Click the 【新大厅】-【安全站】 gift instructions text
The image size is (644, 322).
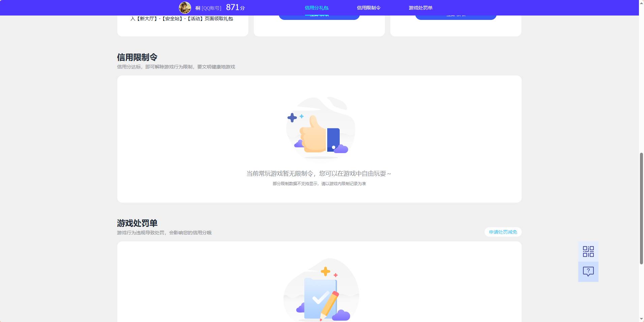(182, 19)
